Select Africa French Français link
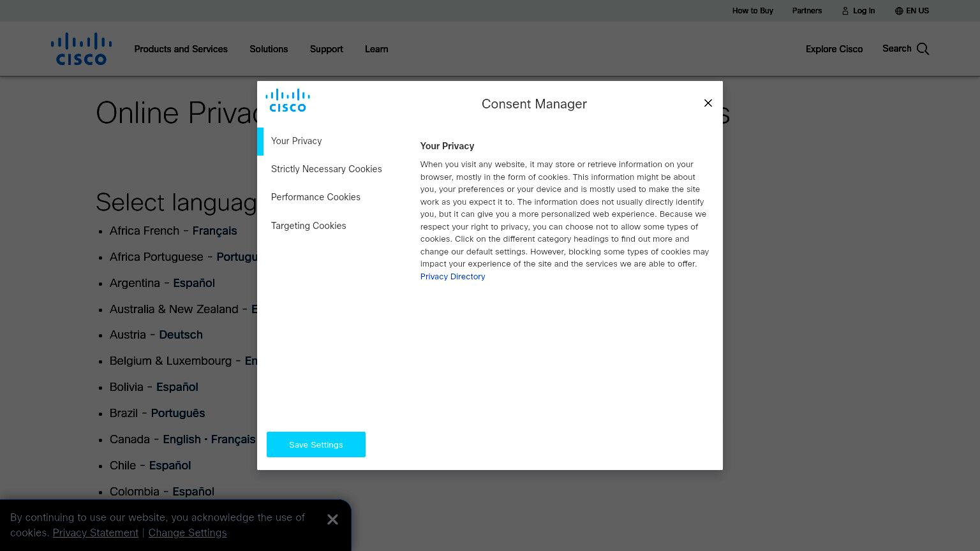 [214, 231]
